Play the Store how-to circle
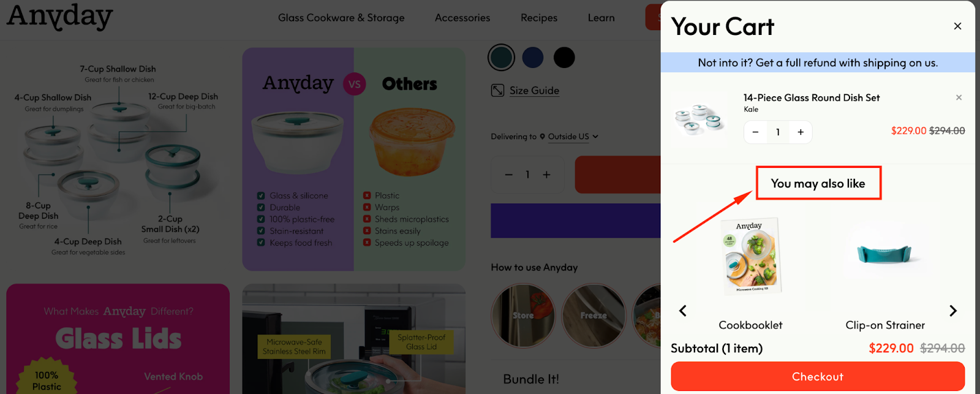 [523, 316]
